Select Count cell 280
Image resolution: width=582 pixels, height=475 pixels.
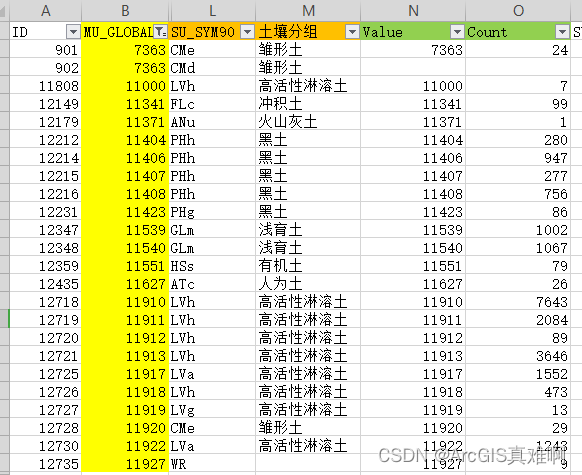point(518,140)
